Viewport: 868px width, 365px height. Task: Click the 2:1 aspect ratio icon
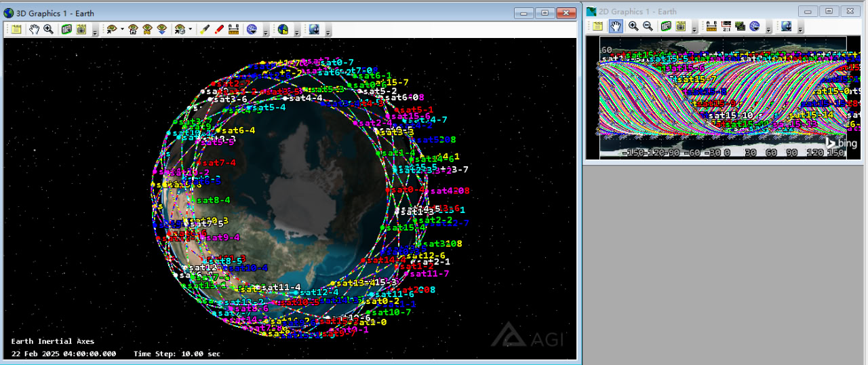coord(726,26)
